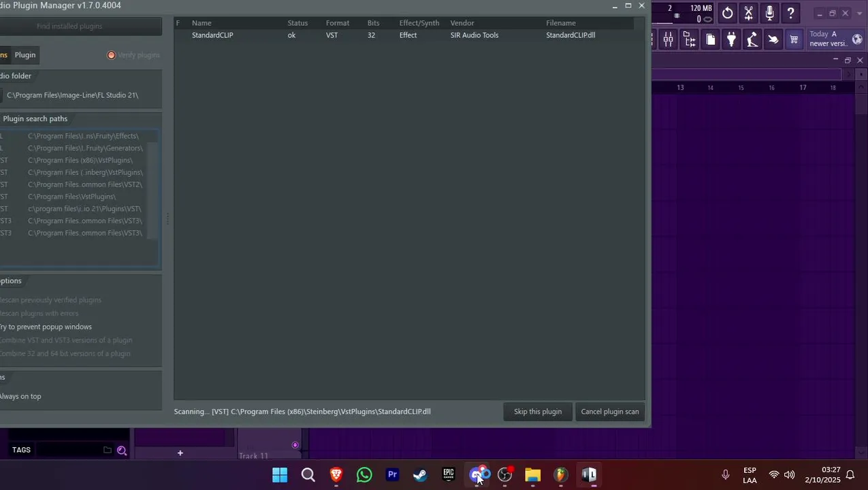Select the Fruity\Effects\ search path row
Image resolution: width=868 pixels, height=490 pixels.
click(83, 136)
